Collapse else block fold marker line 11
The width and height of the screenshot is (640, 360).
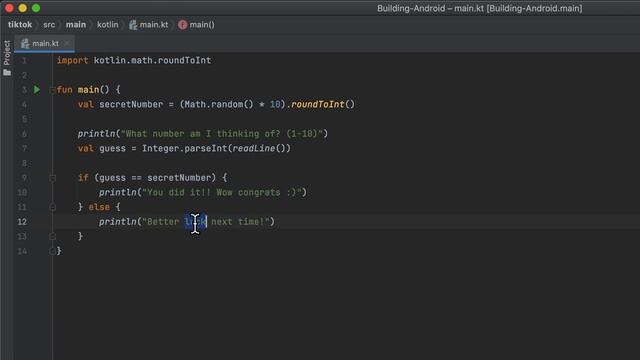52,207
